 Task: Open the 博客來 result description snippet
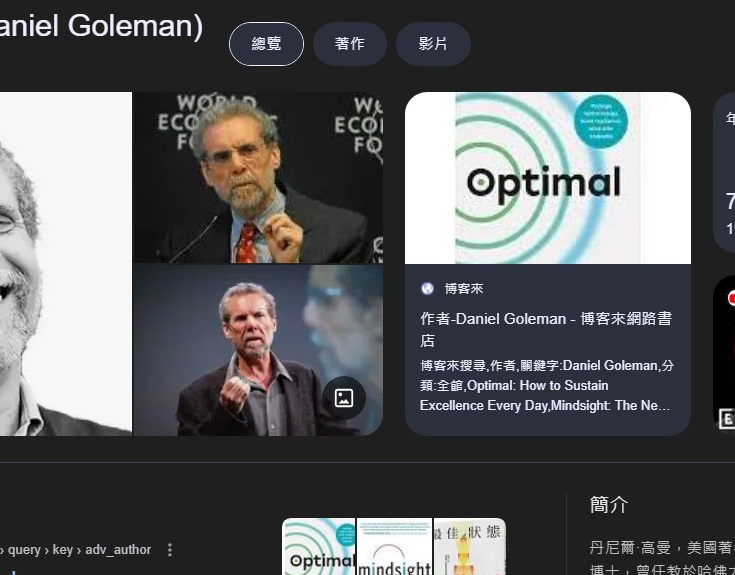[x=547, y=385]
